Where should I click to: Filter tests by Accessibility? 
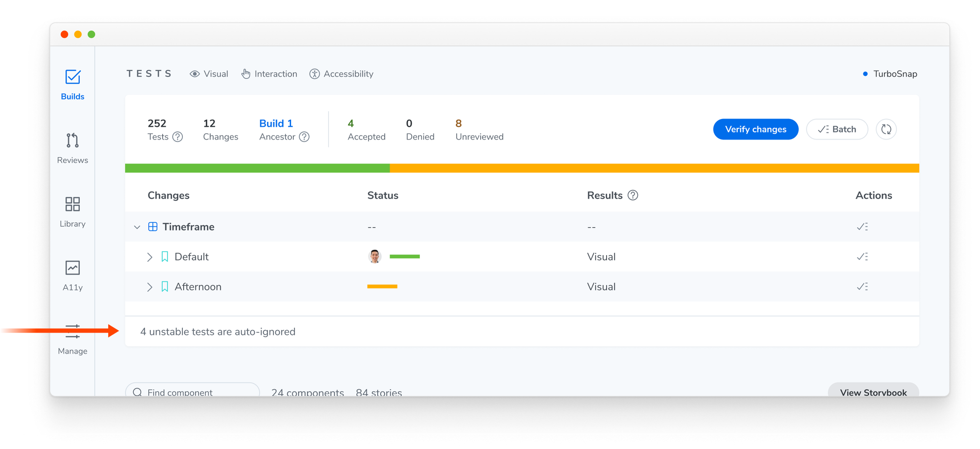tap(342, 74)
